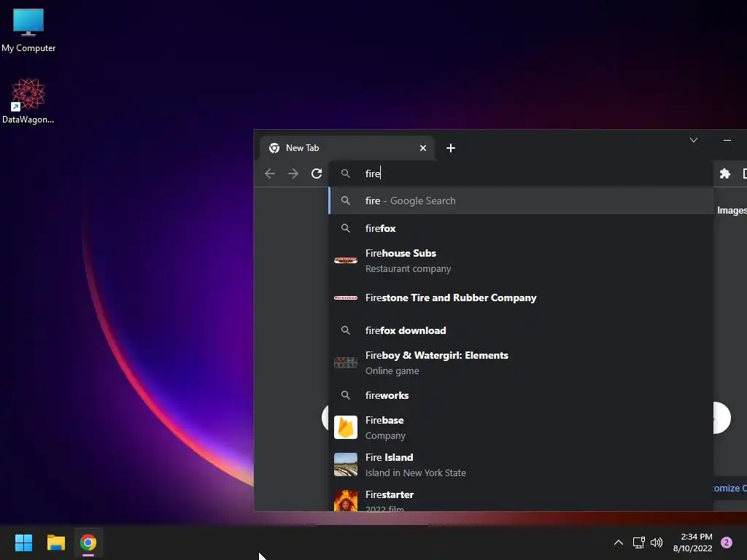The height and width of the screenshot is (560, 747).
Task: Select the Firebase company suggestion
Action: point(521,427)
